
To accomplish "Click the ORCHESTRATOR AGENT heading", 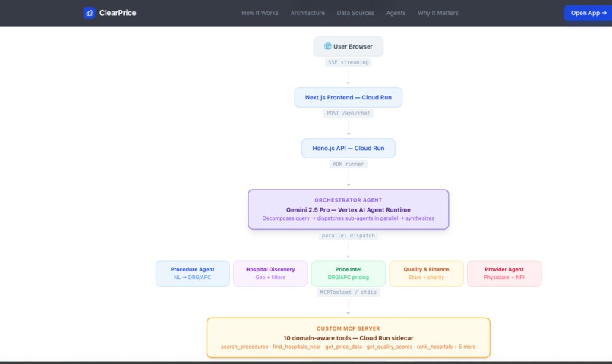I will tap(349, 200).
